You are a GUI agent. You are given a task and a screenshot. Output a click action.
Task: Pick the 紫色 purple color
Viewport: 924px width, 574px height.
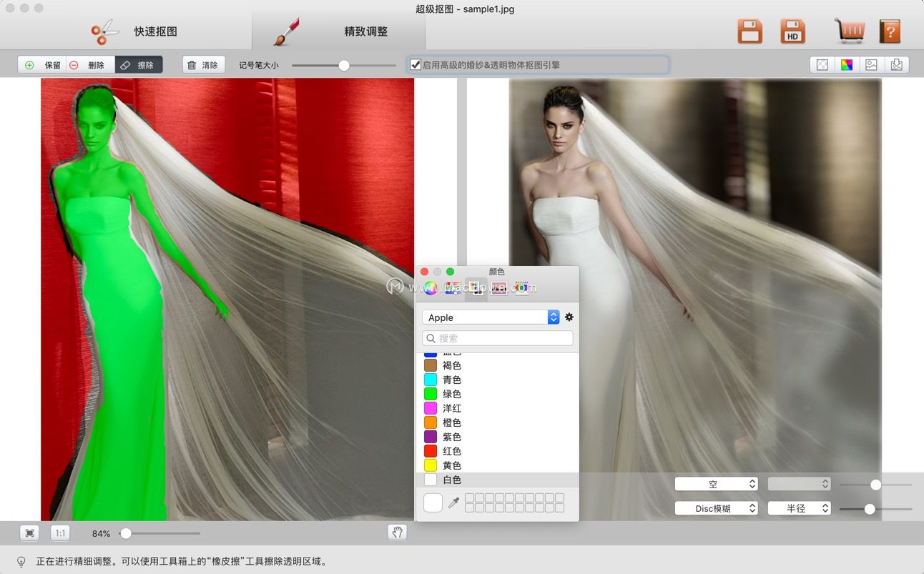497,437
